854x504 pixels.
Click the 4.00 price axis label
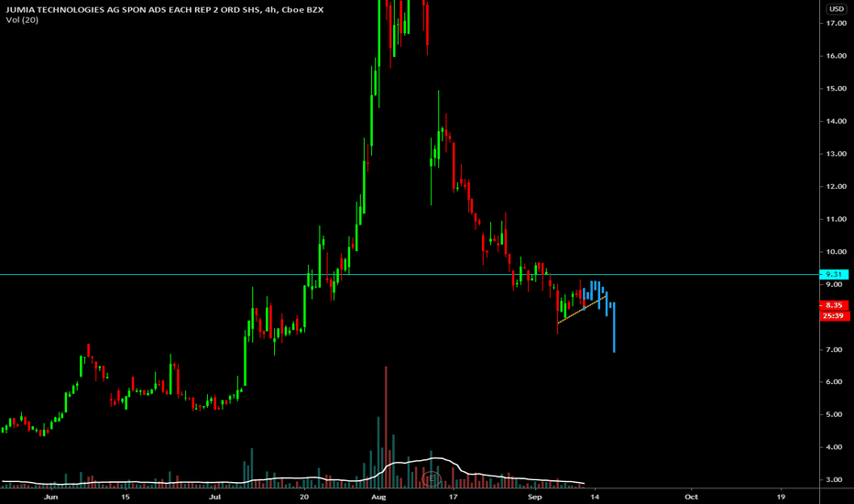(834, 447)
